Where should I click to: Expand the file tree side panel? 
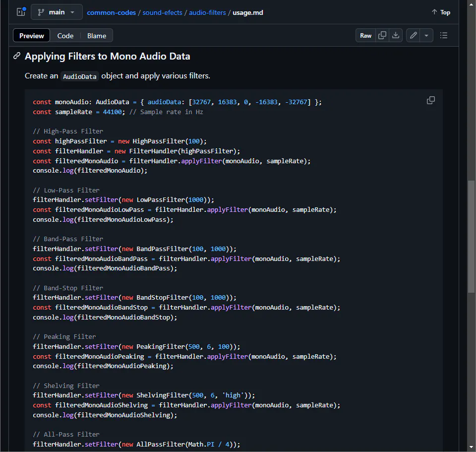pos(21,12)
